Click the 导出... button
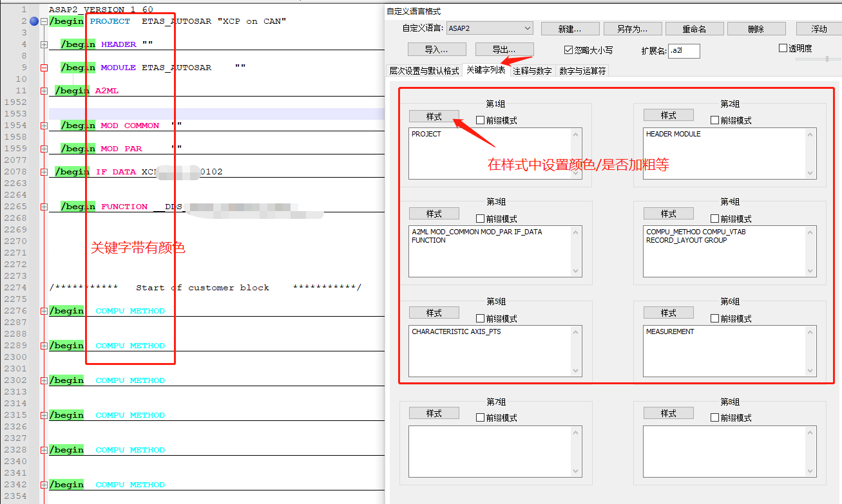 [504, 49]
